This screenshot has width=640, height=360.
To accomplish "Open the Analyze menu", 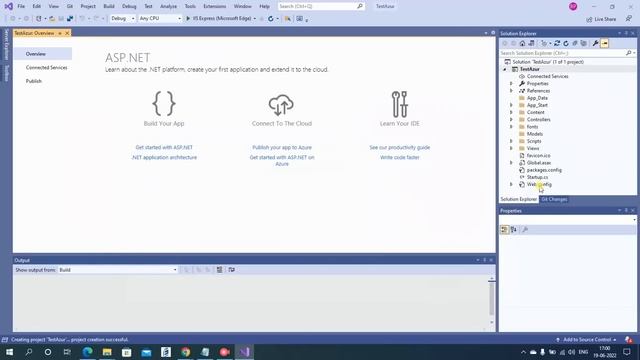I will tap(169, 7).
